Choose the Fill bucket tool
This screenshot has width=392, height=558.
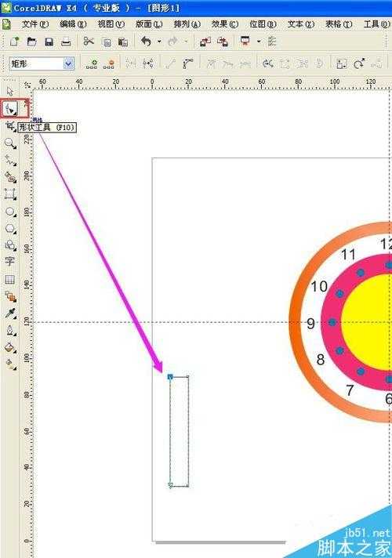[x=10, y=348]
